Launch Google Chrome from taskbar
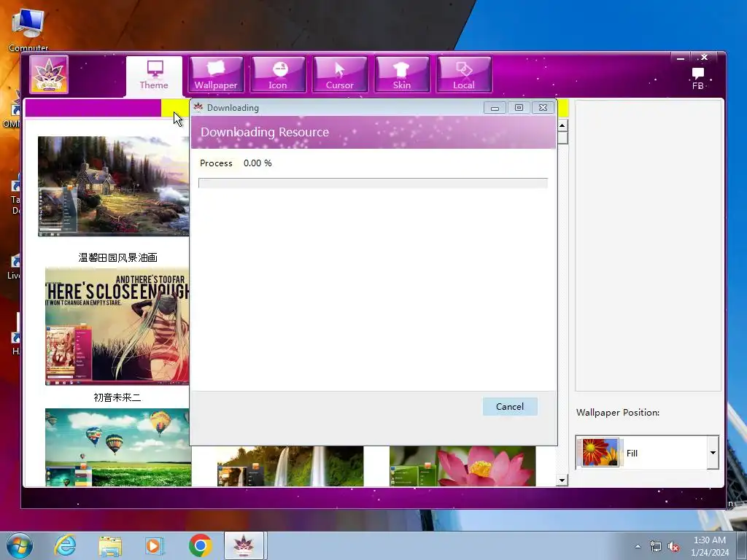Viewport: 747px width, 560px height. click(x=200, y=545)
